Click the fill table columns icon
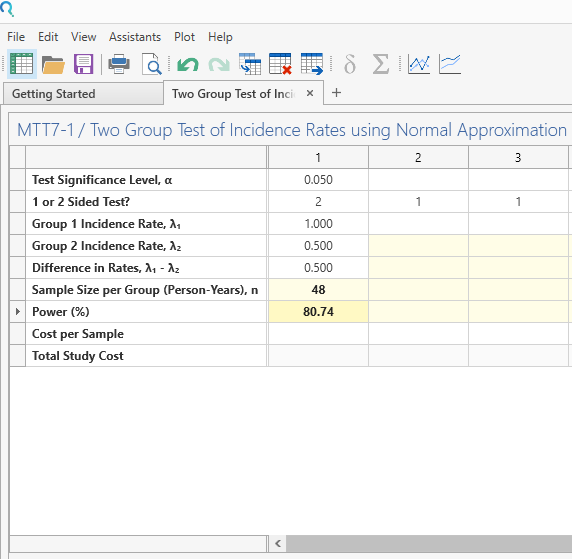The image size is (572, 559). pos(250,64)
